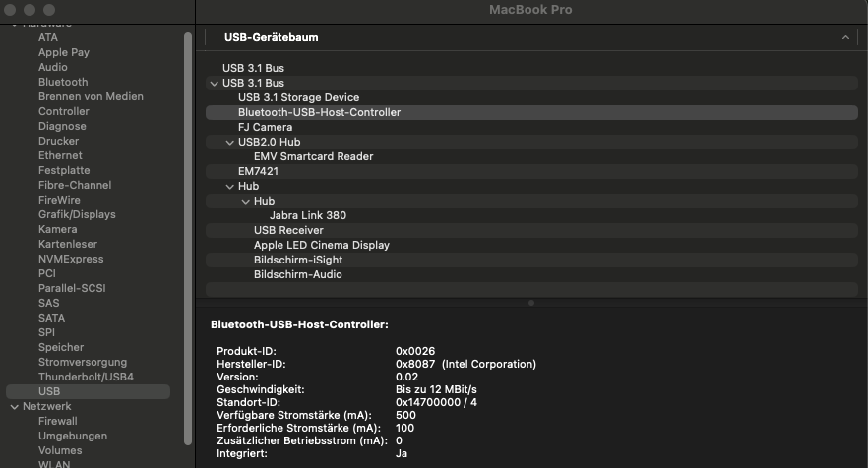This screenshot has height=468, width=868.
Task: Select the FJ Camera device
Action: [265, 127]
